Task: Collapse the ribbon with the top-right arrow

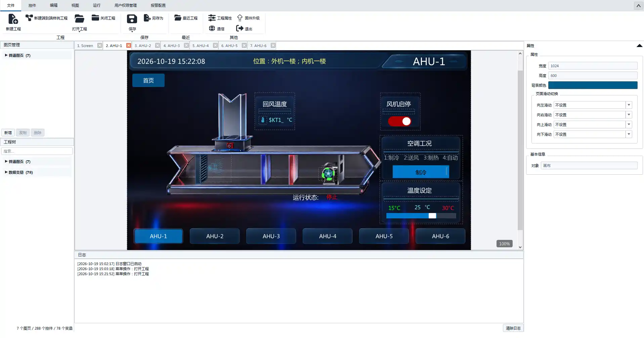Action: pyautogui.click(x=638, y=6)
